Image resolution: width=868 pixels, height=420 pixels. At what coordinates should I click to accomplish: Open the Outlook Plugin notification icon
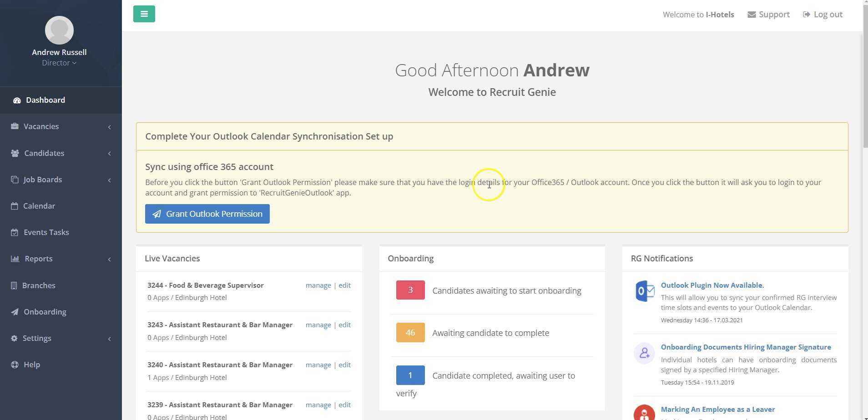(x=644, y=291)
